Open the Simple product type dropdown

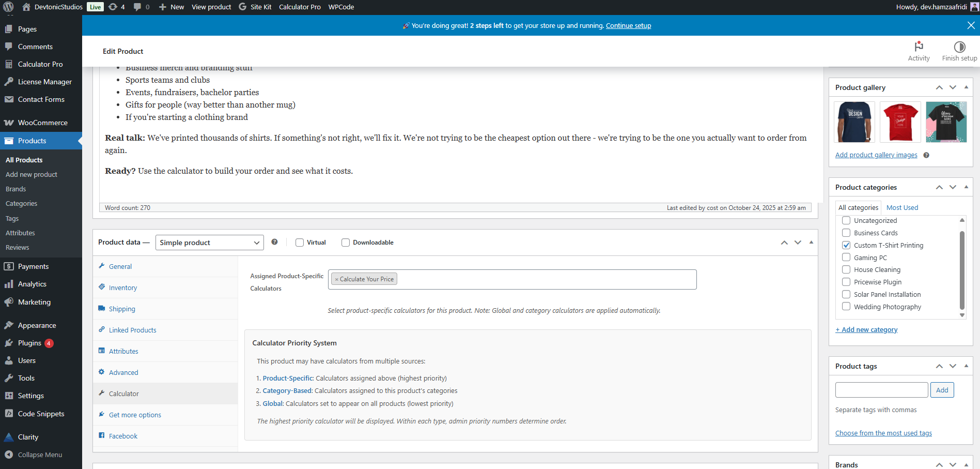click(x=209, y=243)
